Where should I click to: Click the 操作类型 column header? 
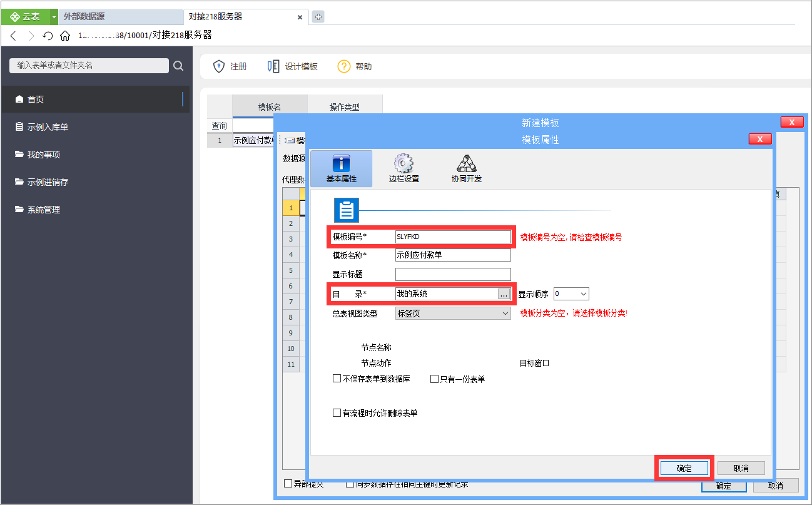[x=345, y=107]
